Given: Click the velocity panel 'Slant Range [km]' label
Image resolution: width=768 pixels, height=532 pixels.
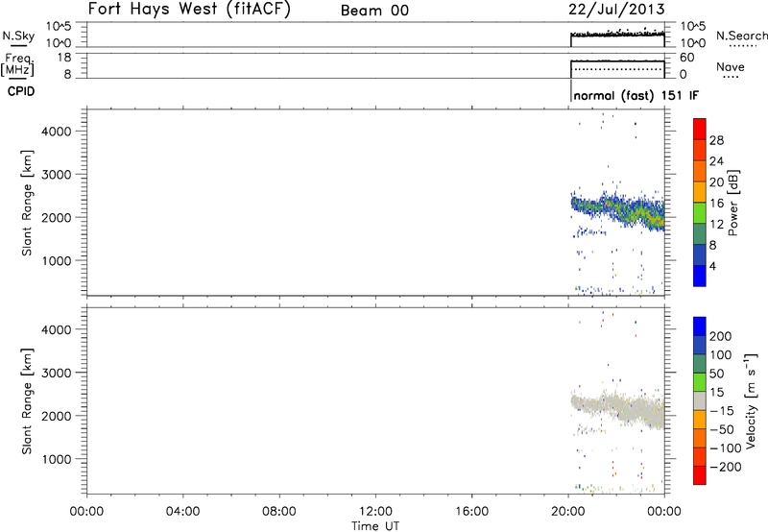Looking at the screenshot, I should [26, 401].
